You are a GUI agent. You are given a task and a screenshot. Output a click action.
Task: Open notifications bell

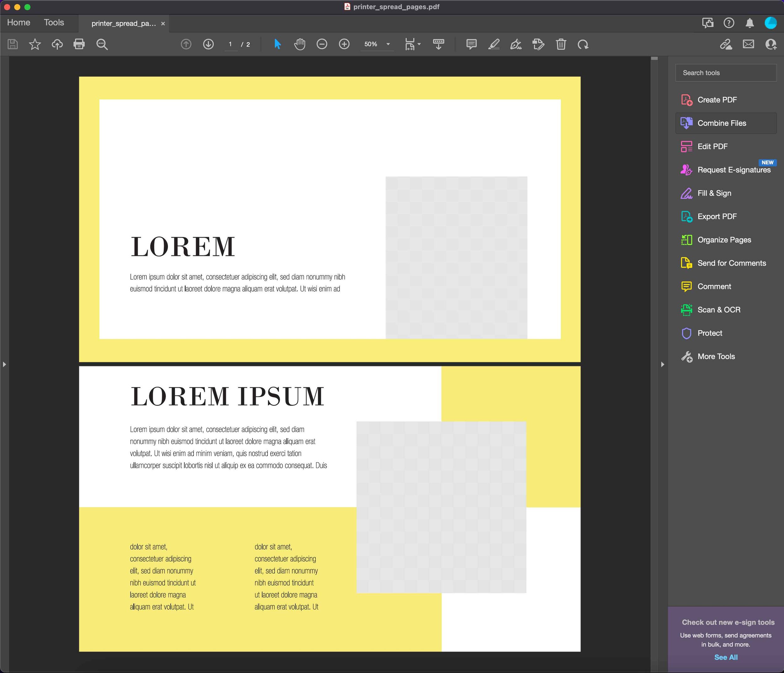(749, 23)
